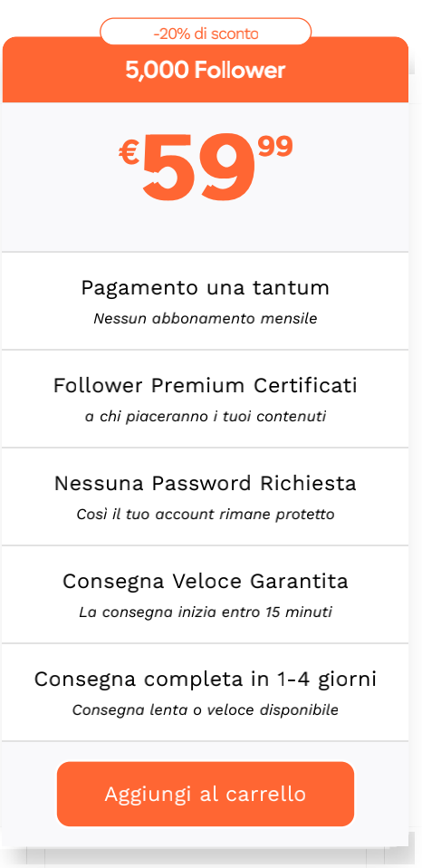Select the -20% di sconto badge

click(206, 34)
